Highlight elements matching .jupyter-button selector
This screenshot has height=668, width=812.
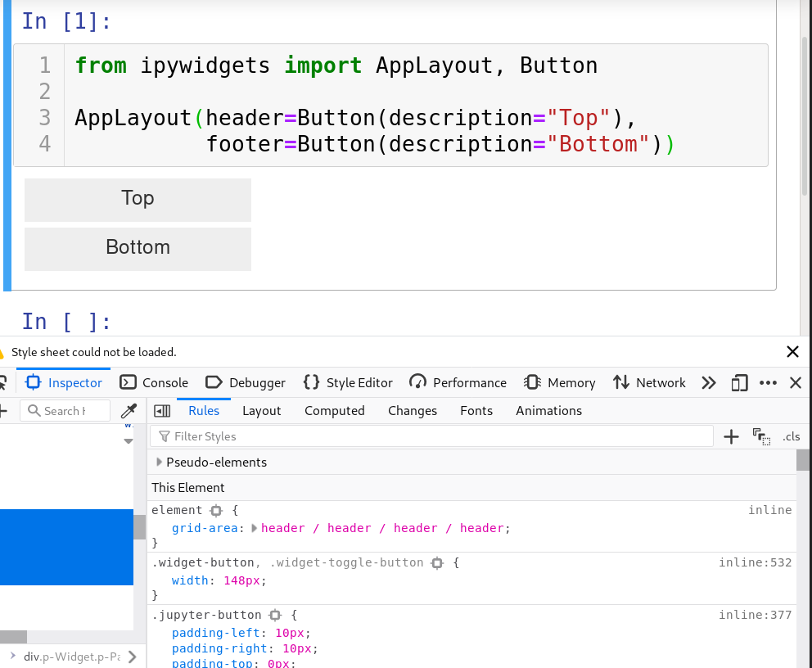pos(275,615)
